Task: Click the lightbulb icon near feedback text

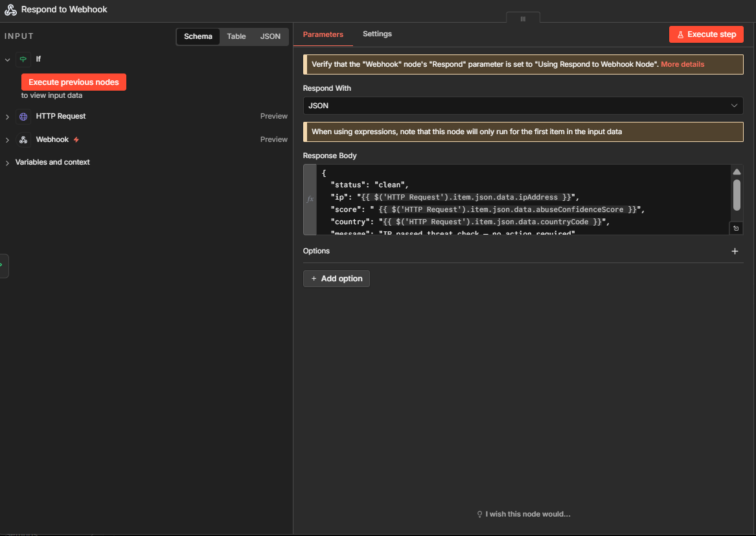Action: tap(480, 515)
